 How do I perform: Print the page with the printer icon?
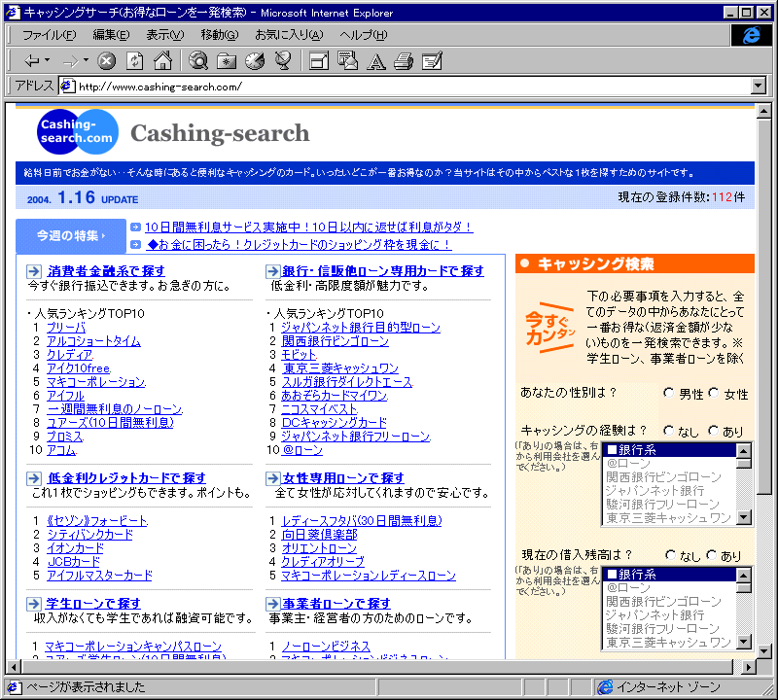pos(404,61)
